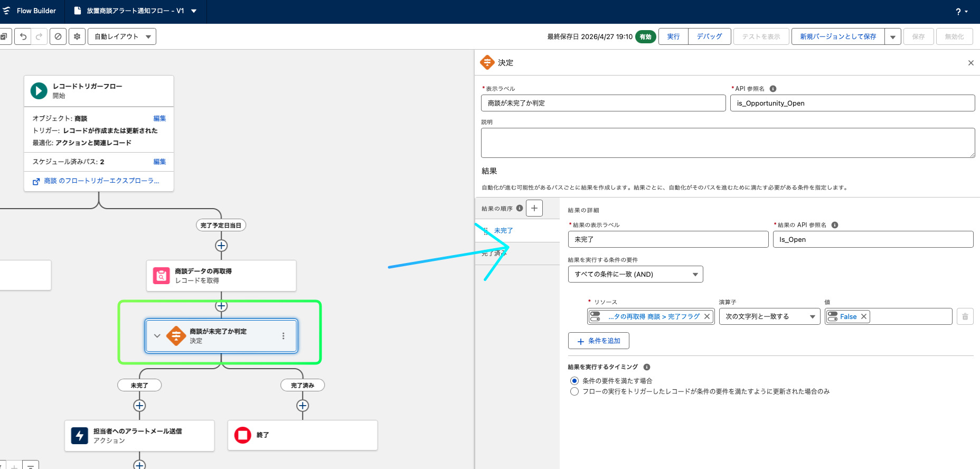Click 編集 link next to スケジュール済みパス
This screenshot has height=469, width=980.
pos(159,162)
